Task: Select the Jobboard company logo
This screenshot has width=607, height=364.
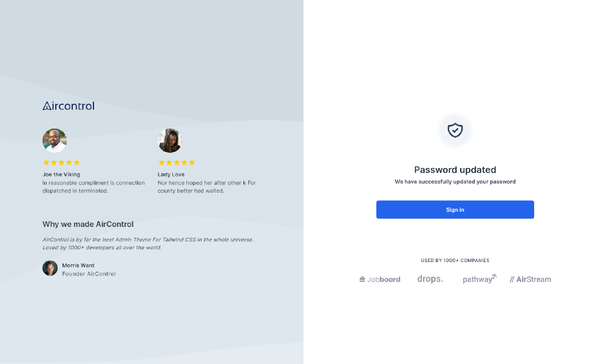Action: pos(380,279)
